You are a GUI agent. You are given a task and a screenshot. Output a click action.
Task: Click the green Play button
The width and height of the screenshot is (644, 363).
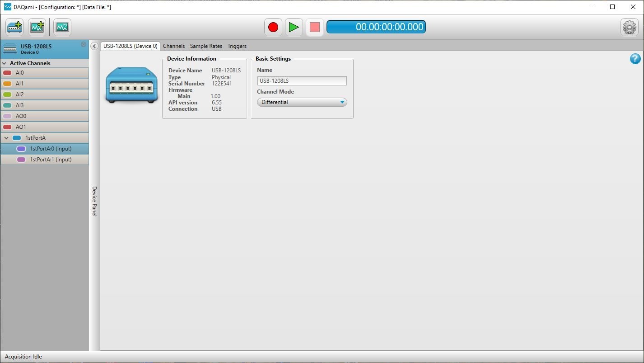[294, 27]
